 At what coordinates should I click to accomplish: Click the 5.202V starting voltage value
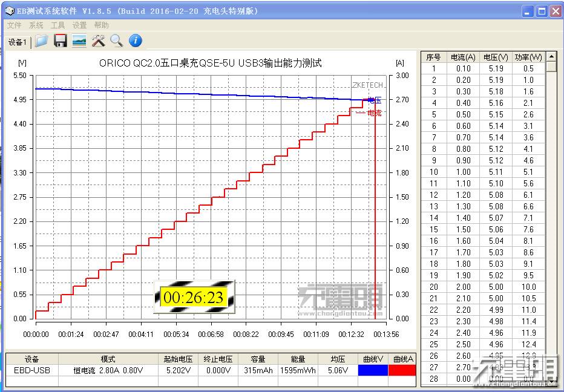[178, 370]
